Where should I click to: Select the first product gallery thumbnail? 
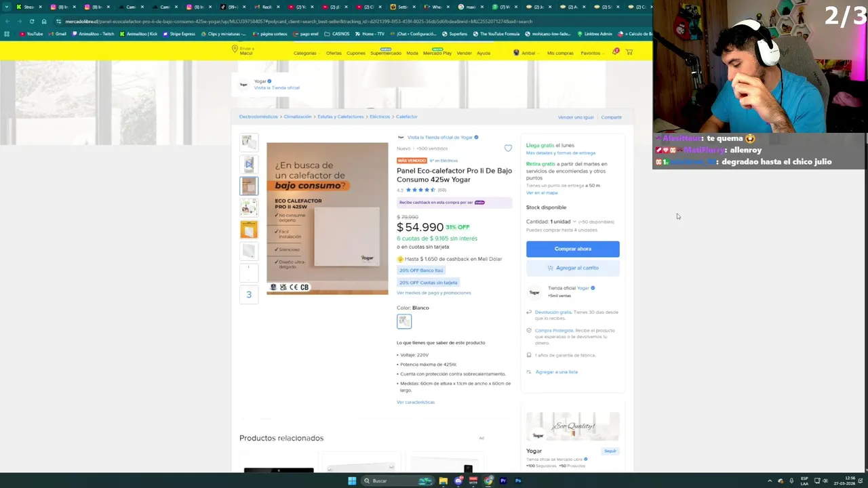pos(249,142)
